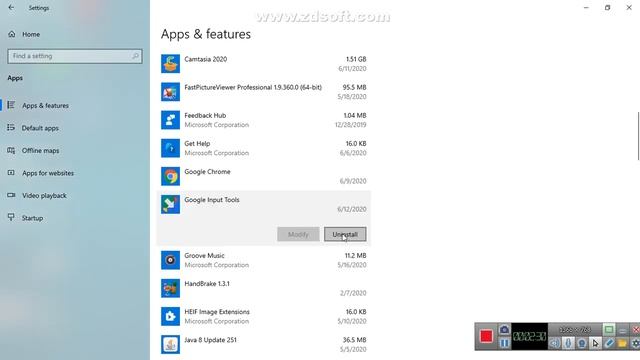
Task: Open the recorder output folder icon
Action: (622, 343)
